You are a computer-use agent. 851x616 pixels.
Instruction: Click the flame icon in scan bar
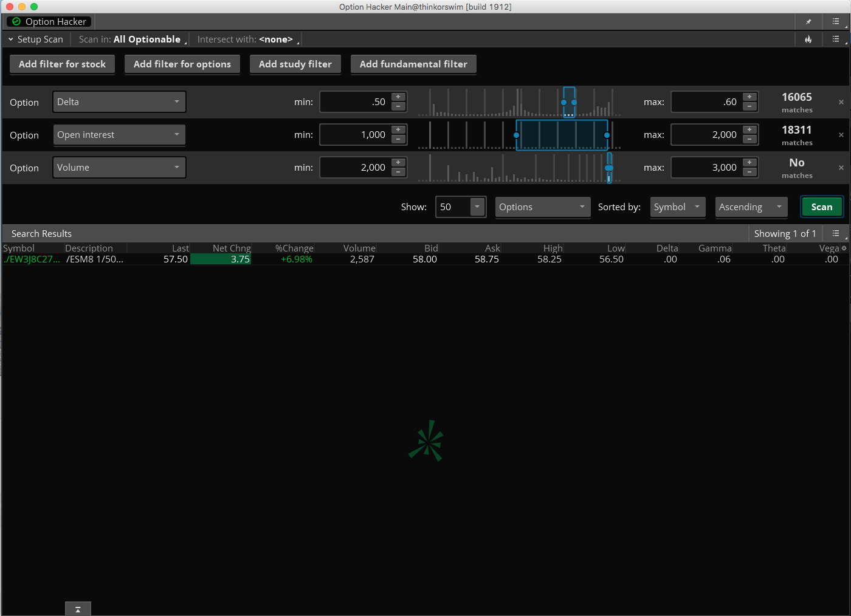(808, 39)
